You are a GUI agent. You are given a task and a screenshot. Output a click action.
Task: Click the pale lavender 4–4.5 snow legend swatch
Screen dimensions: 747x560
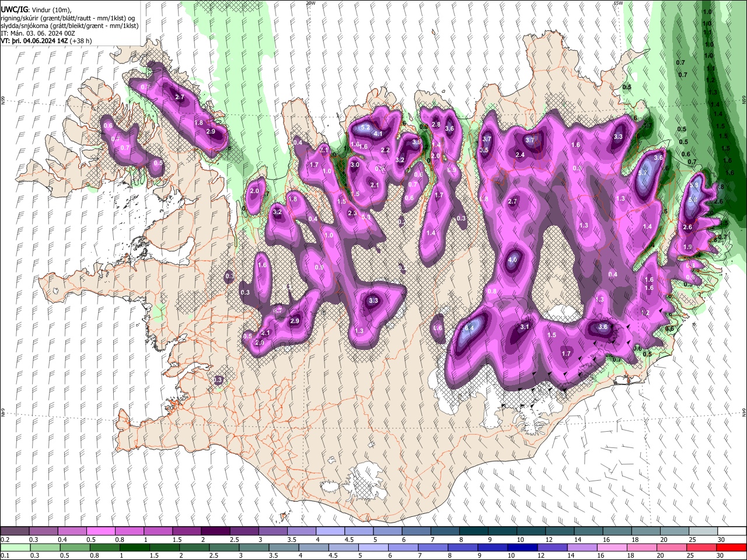[x=330, y=531]
